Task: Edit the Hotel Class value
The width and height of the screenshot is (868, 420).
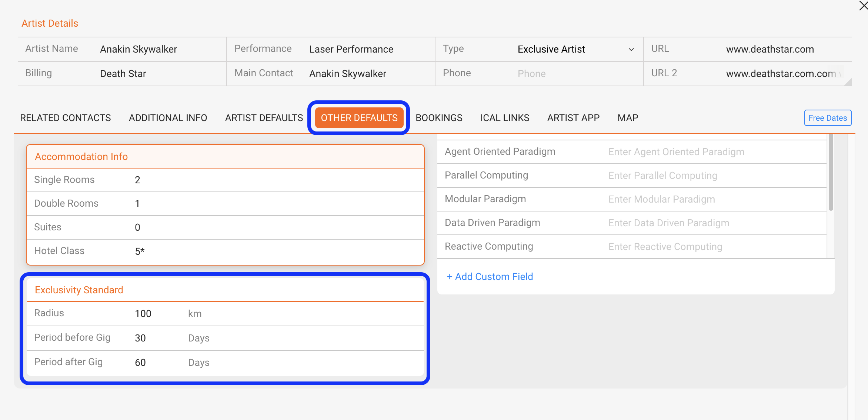Action: click(278, 251)
